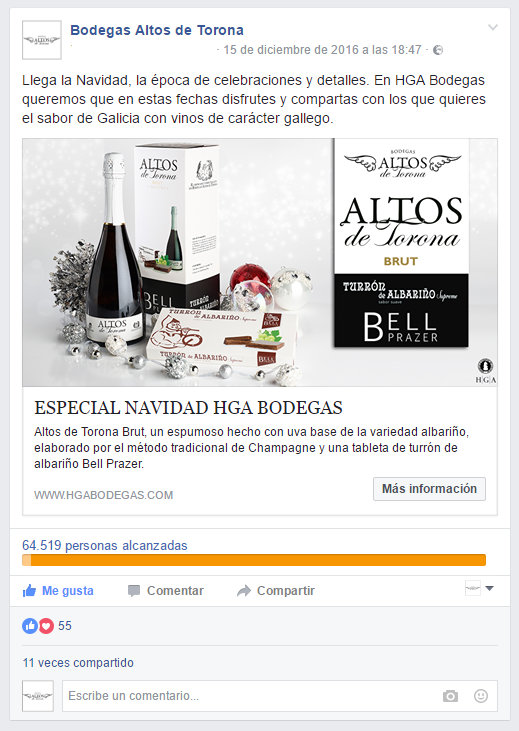
Task: Click the Comentar speech bubble icon
Action: click(x=134, y=591)
